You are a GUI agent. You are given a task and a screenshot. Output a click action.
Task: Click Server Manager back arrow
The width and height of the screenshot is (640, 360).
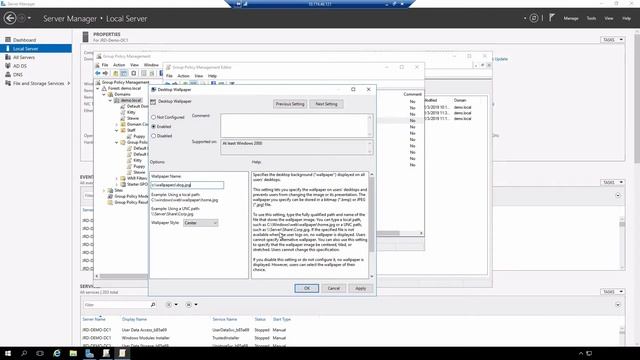(x=10, y=18)
